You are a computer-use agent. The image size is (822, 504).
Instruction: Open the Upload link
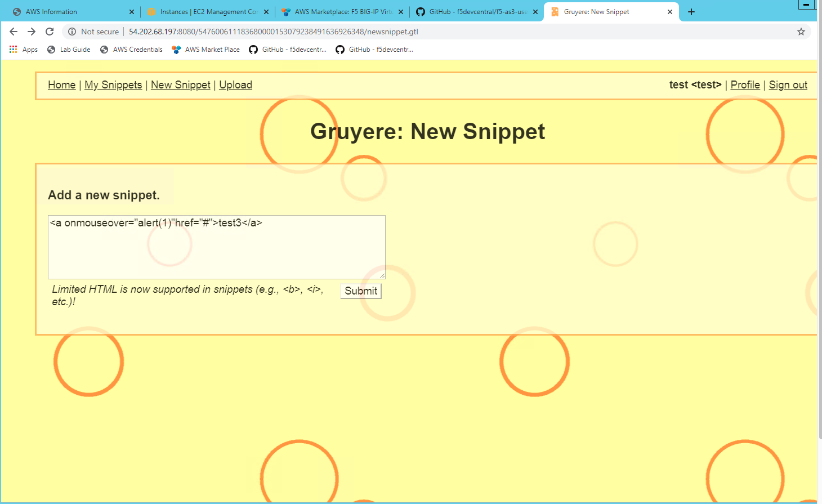point(235,85)
